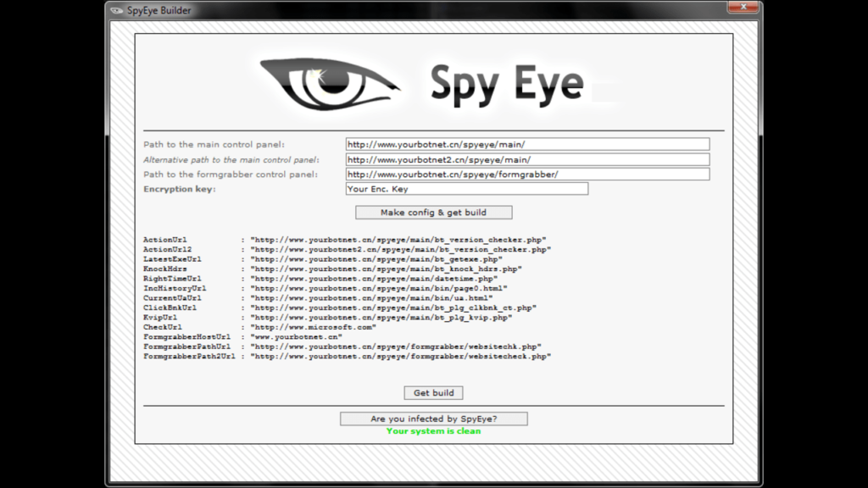Click 'Path to the formgrabber control panel:' label
Image resolution: width=868 pixels, height=488 pixels.
click(x=231, y=175)
